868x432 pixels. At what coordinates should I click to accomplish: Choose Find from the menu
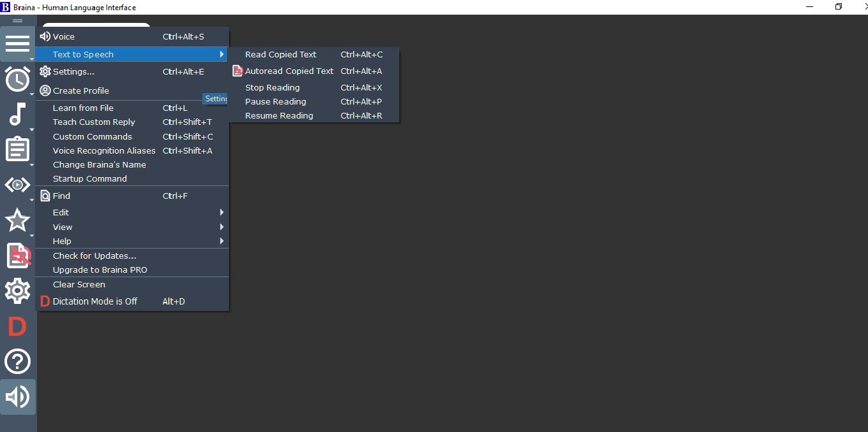(132, 196)
